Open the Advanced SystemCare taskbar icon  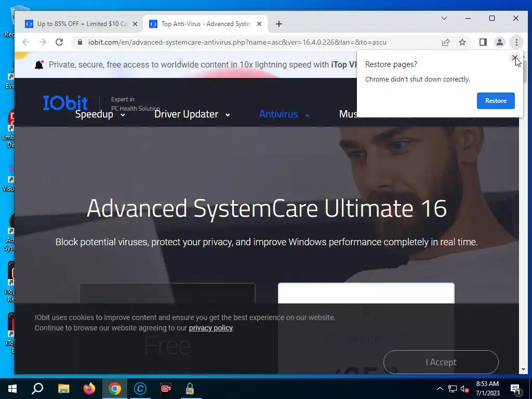pyautogui.click(x=140, y=389)
